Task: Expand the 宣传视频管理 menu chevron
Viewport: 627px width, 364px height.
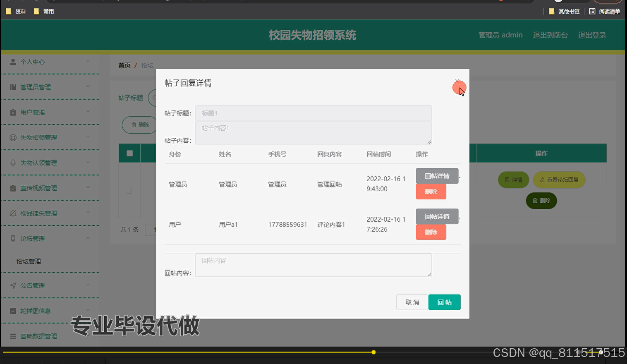Action: (x=88, y=187)
